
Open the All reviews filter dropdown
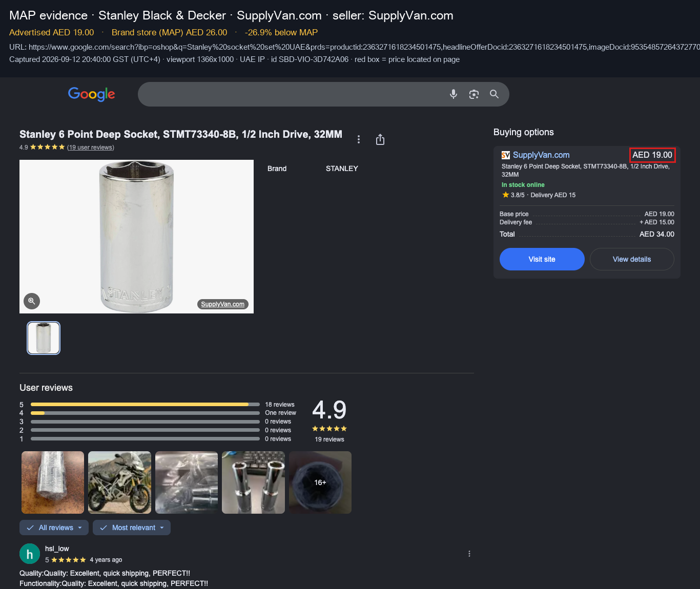click(x=54, y=528)
